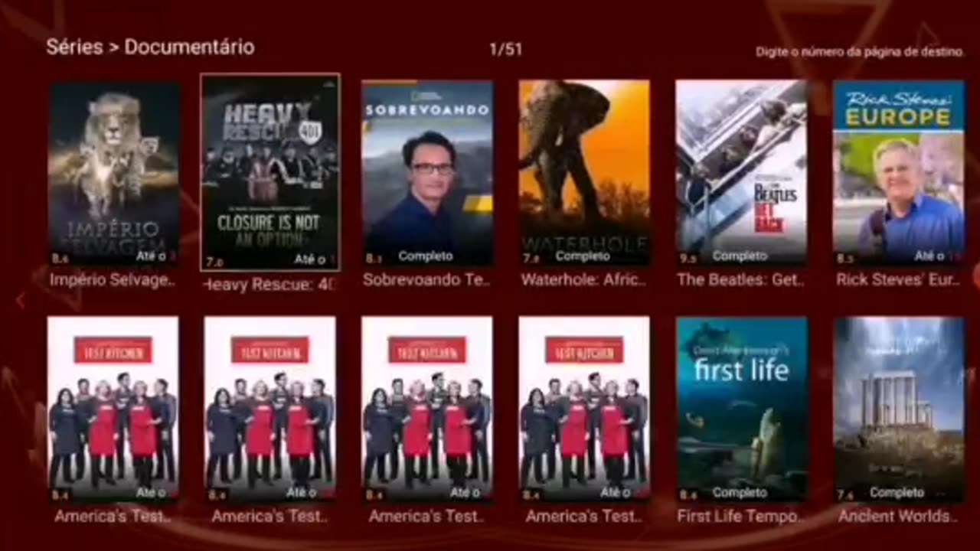Open The Beatles: Get Back poster
The height and width of the screenshot is (551, 980).
741,173
